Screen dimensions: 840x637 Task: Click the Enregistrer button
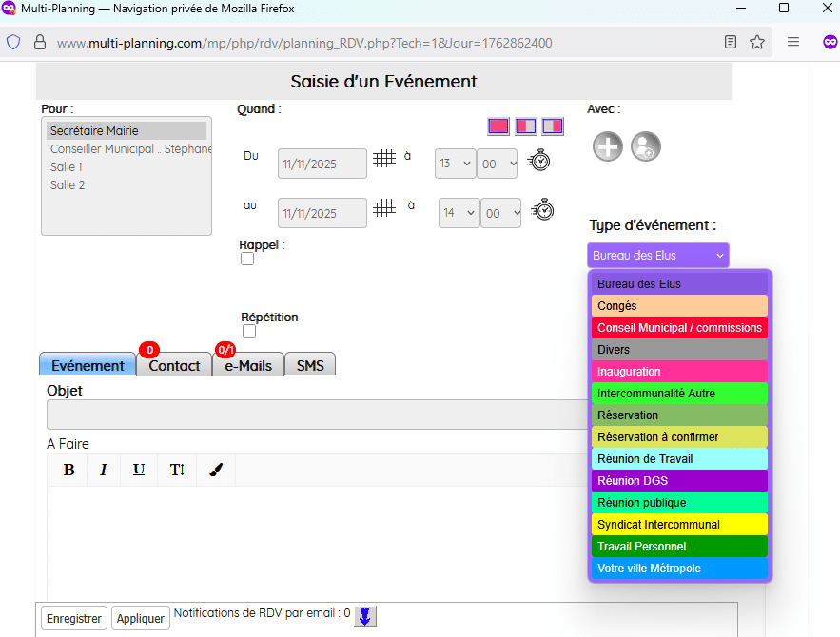(74, 618)
